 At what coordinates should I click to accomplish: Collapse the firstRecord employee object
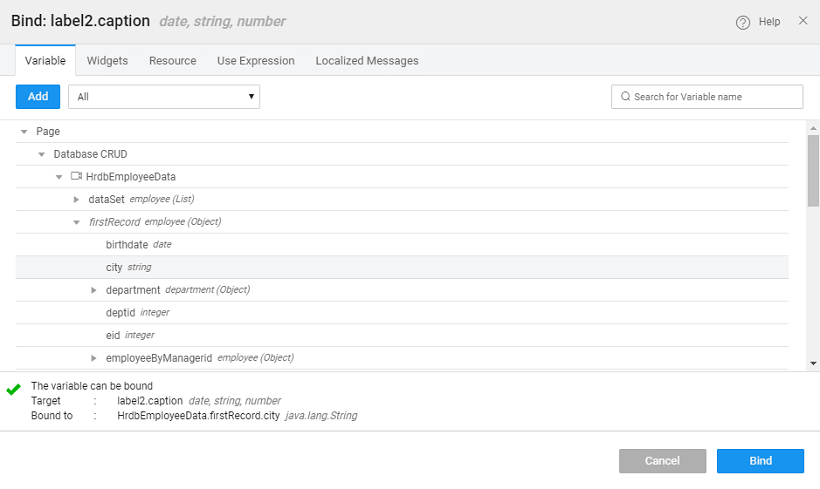click(x=76, y=222)
